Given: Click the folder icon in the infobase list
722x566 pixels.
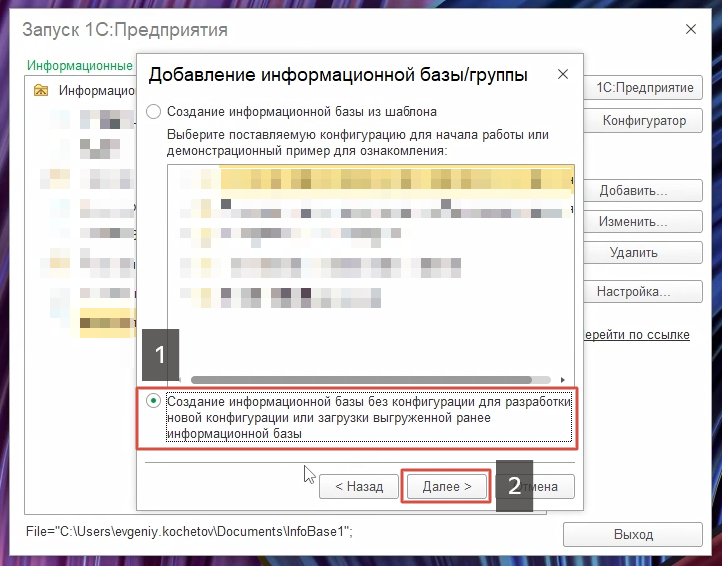Looking at the screenshot, I should [41, 91].
